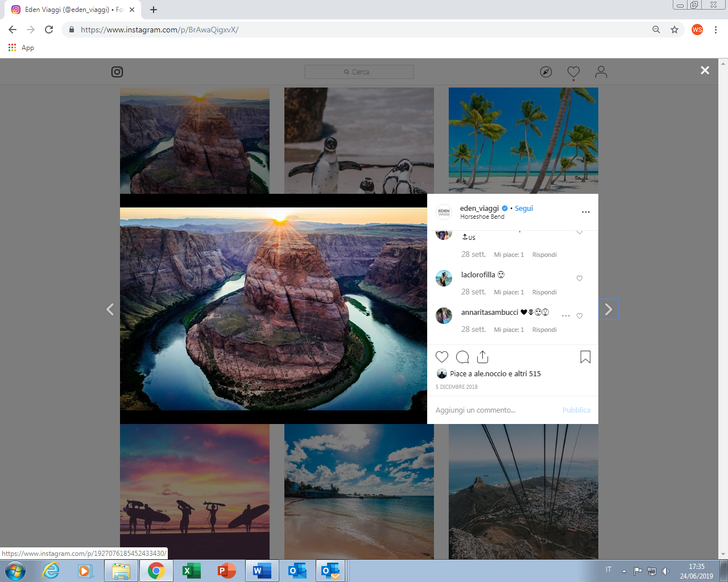Open the sandy beach clouds thumbnail

pos(359,492)
